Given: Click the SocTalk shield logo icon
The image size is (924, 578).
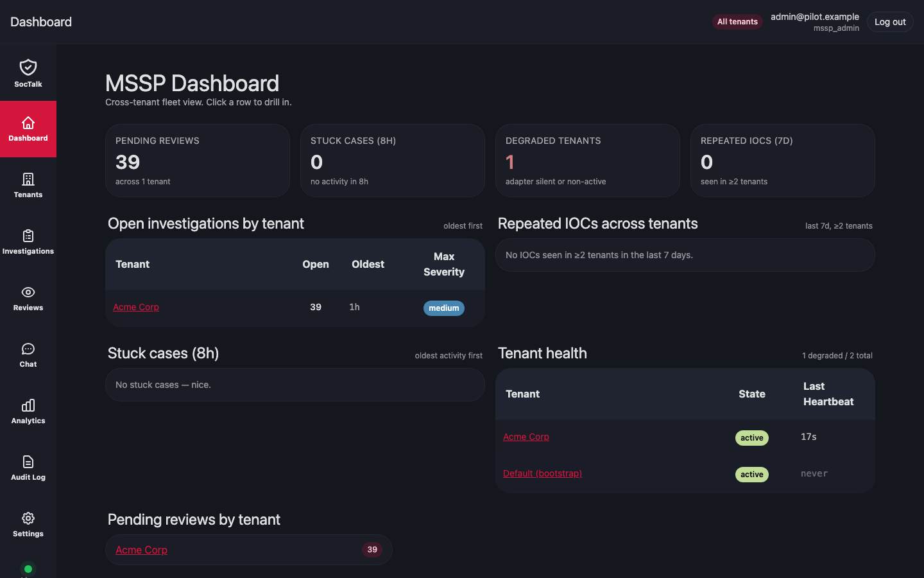Looking at the screenshot, I should point(28,67).
